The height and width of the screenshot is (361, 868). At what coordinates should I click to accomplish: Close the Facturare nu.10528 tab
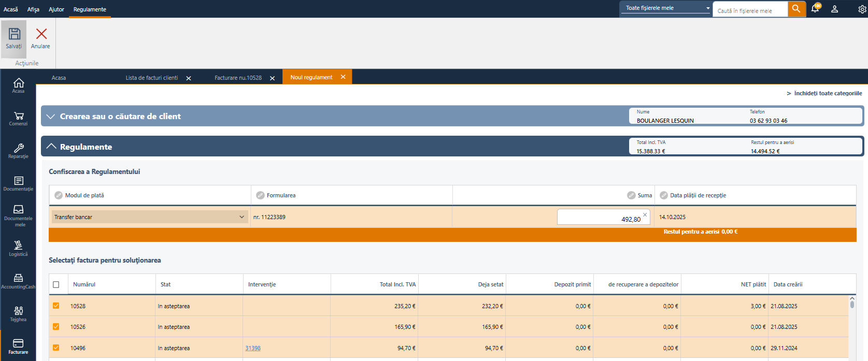[x=273, y=78]
